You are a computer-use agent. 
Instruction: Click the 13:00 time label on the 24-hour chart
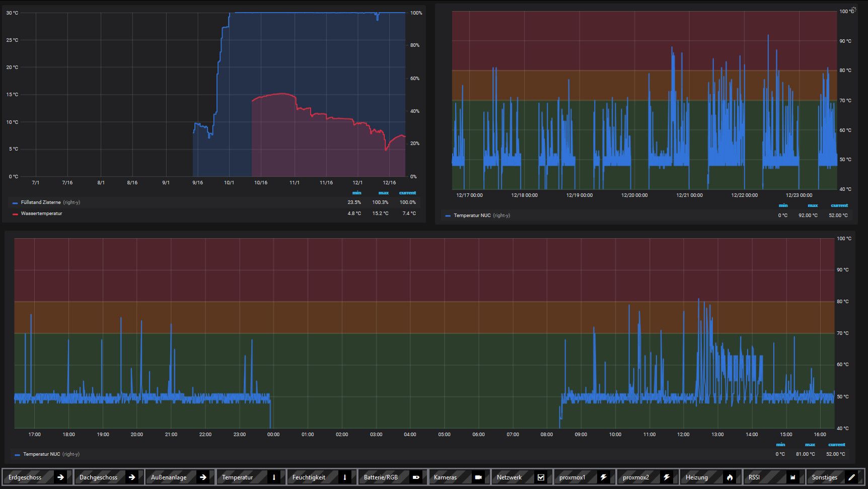[x=717, y=435]
